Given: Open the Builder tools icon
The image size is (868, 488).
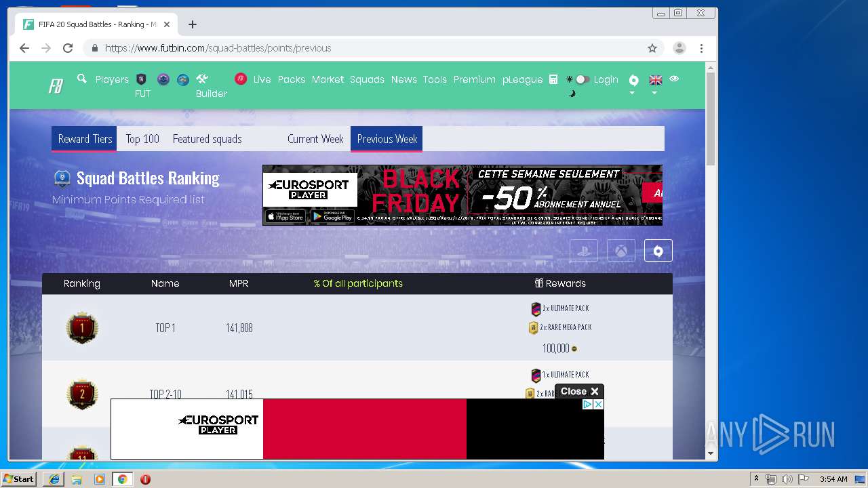Looking at the screenshot, I should 202,79.
